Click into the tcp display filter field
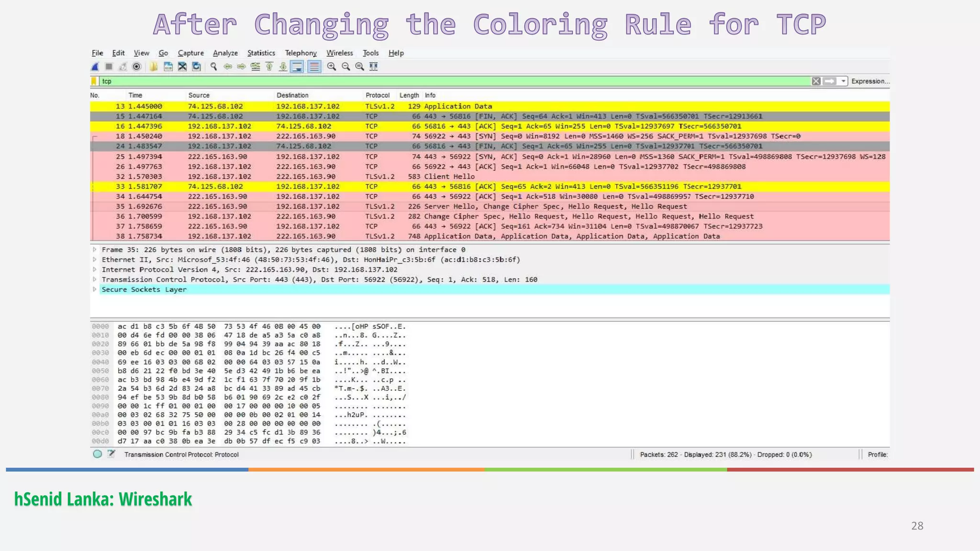Screen dimensions: 980x551 tap(455, 81)
